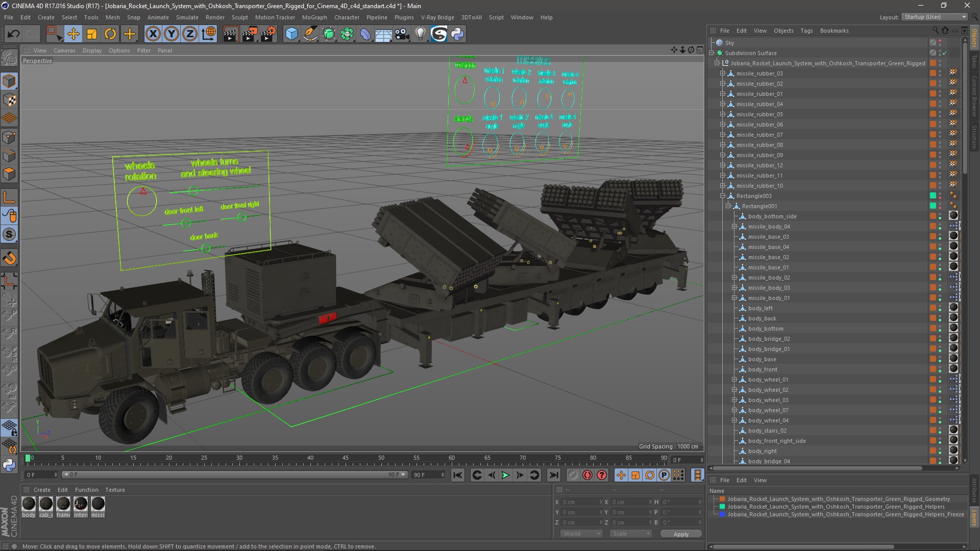Click the X position input field
Viewport: 980px width, 551px height.
click(581, 502)
